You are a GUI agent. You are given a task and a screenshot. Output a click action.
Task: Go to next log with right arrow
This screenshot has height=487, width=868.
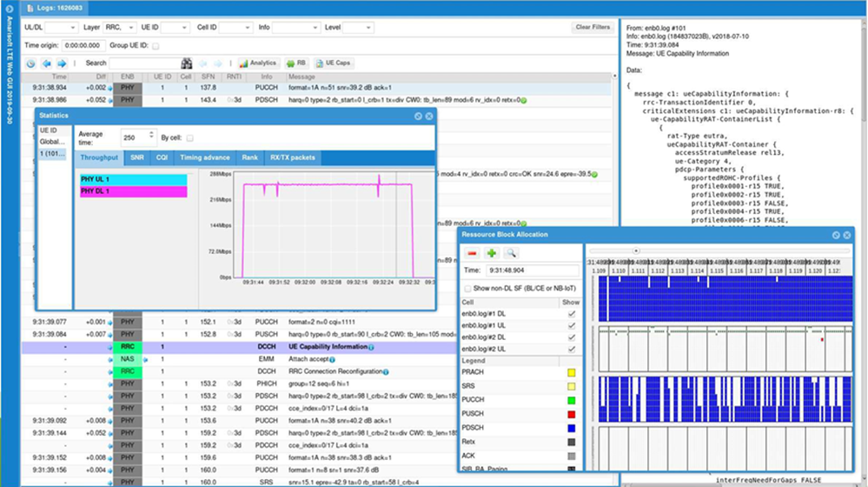62,63
